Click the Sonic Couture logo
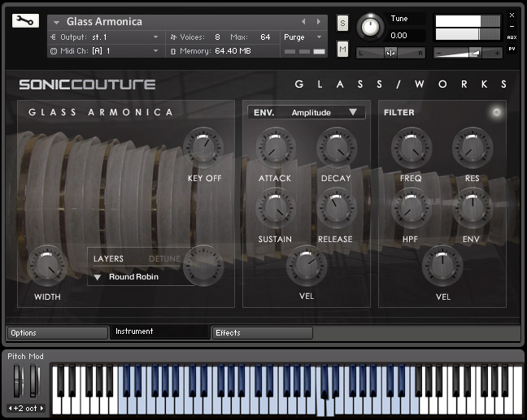The width and height of the screenshot is (527, 420). [x=87, y=84]
